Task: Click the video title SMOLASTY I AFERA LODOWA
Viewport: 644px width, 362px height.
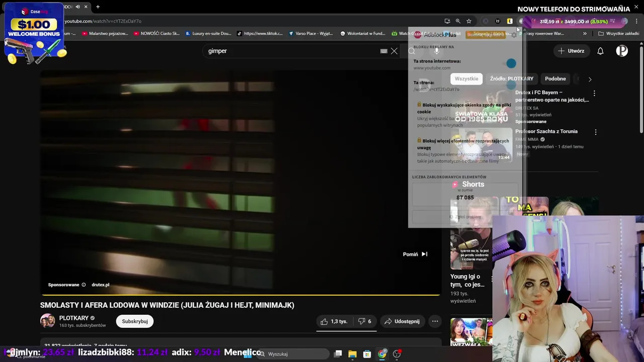Action: click(167, 305)
